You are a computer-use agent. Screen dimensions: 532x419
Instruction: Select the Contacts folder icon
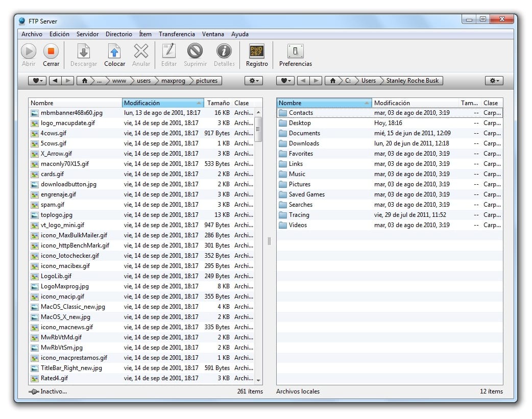(283, 113)
